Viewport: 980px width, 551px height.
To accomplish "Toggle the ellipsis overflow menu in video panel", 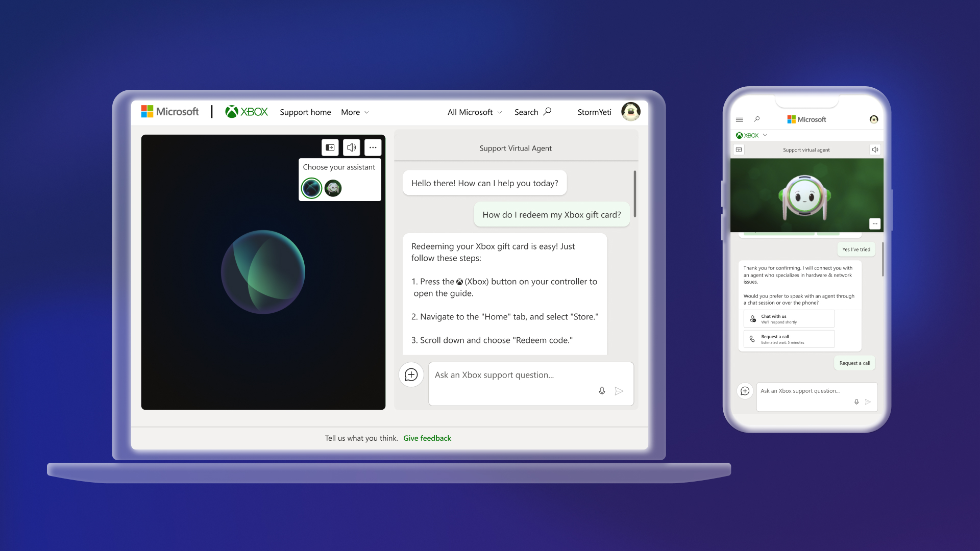I will pyautogui.click(x=373, y=147).
